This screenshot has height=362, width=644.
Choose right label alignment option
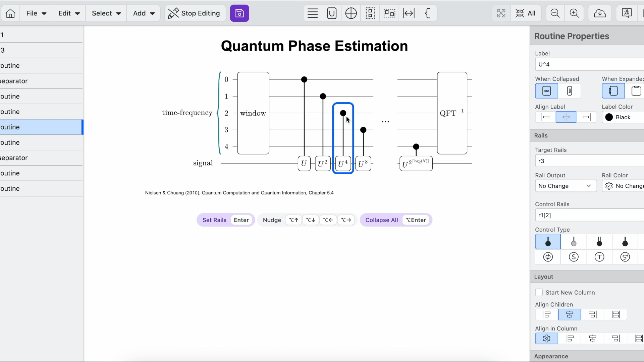tap(586, 117)
